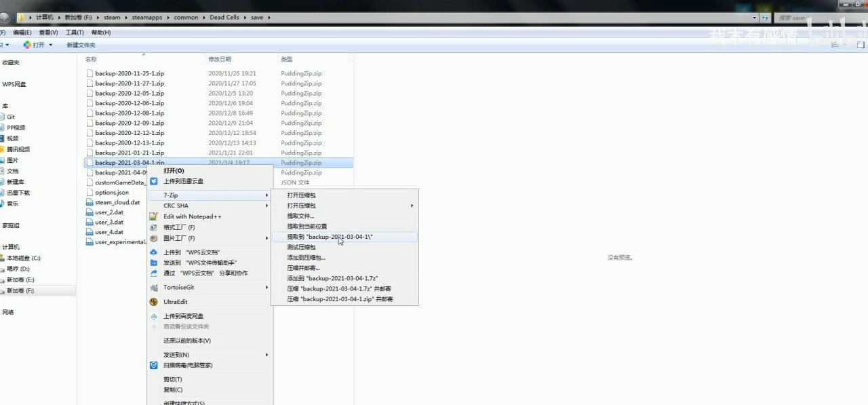The image size is (868, 405).
Task: Select 本地磁盘 (C:) in sidebar
Action: click(x=24, y=258)
